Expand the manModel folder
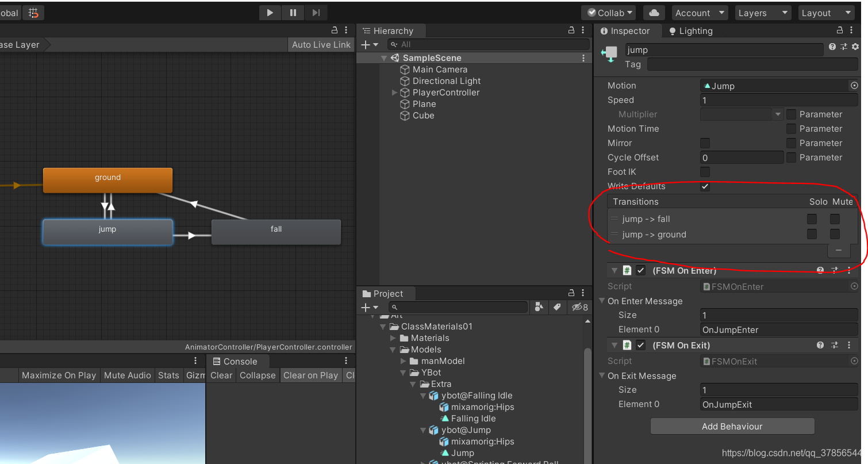 click(x=403, y=361)
